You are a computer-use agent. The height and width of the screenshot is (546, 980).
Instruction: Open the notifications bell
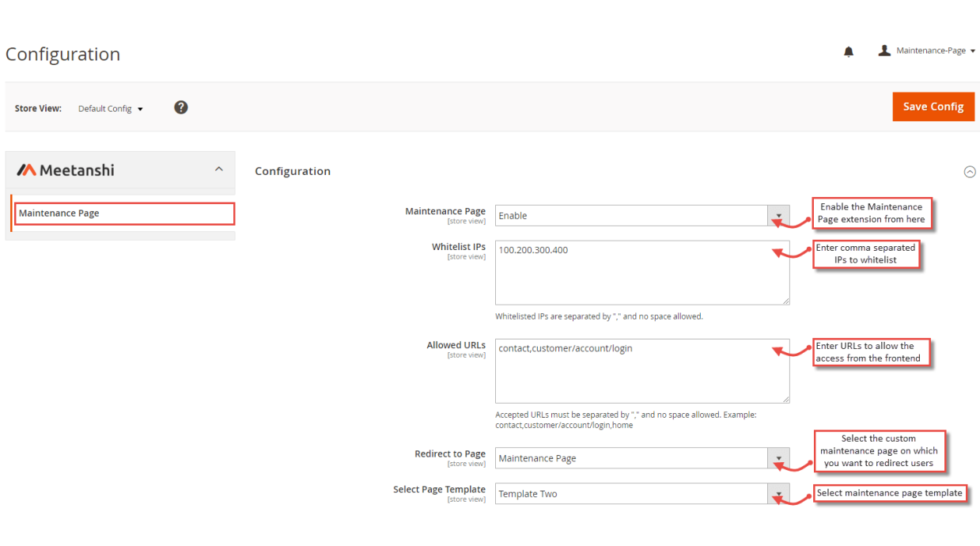[849, 52]
